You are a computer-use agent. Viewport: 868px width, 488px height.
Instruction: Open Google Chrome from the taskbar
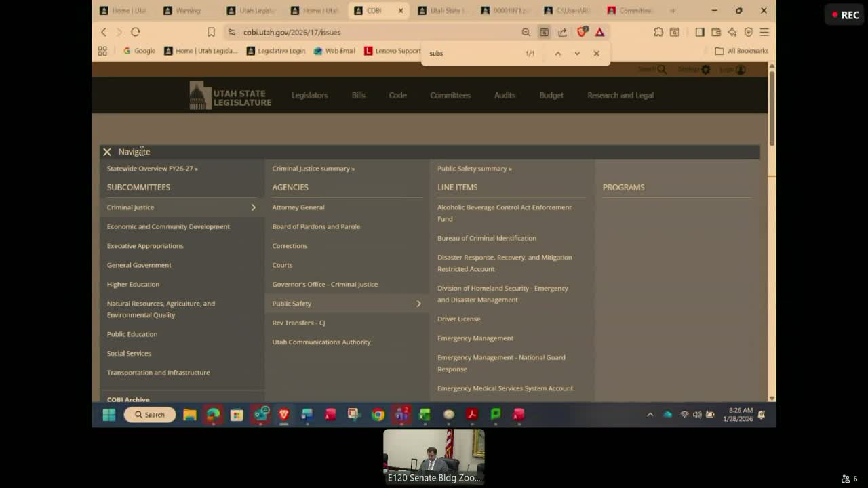point(378,414)
